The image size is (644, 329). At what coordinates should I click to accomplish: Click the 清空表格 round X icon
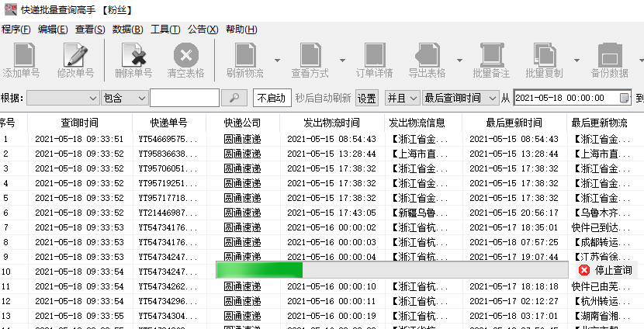coord(186,54)
